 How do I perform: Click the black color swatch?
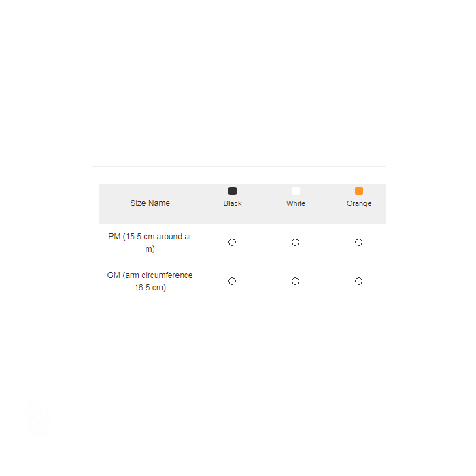click(233, 191)
